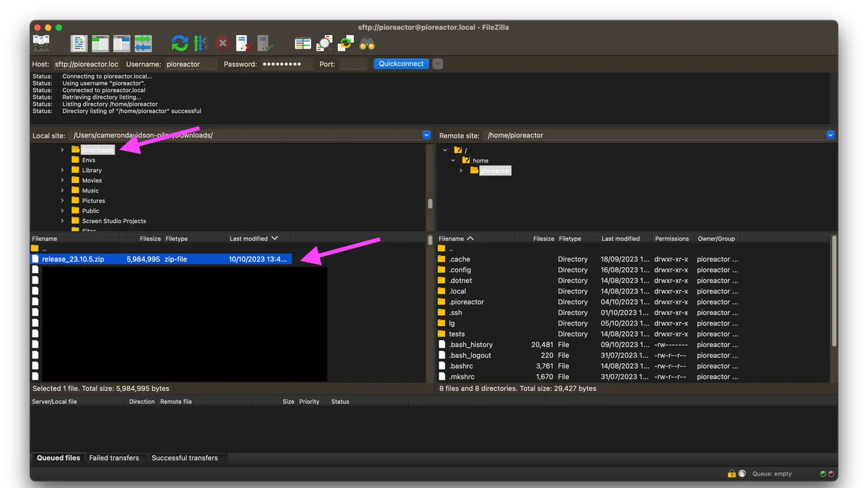Expand the Downloads folder in local tree
The image size is (868, 488).
pyautogui.click(x=62, y=150)
